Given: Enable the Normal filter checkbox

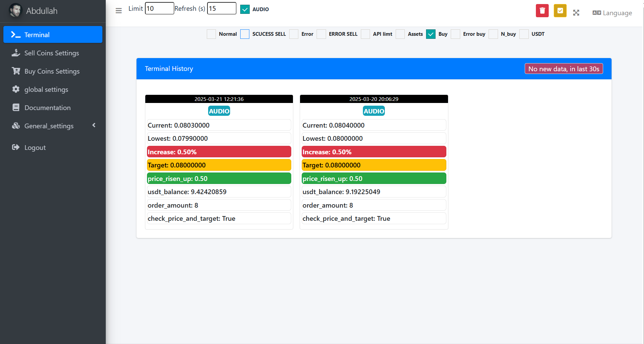Looking at the screenshot, I should 211,34.
